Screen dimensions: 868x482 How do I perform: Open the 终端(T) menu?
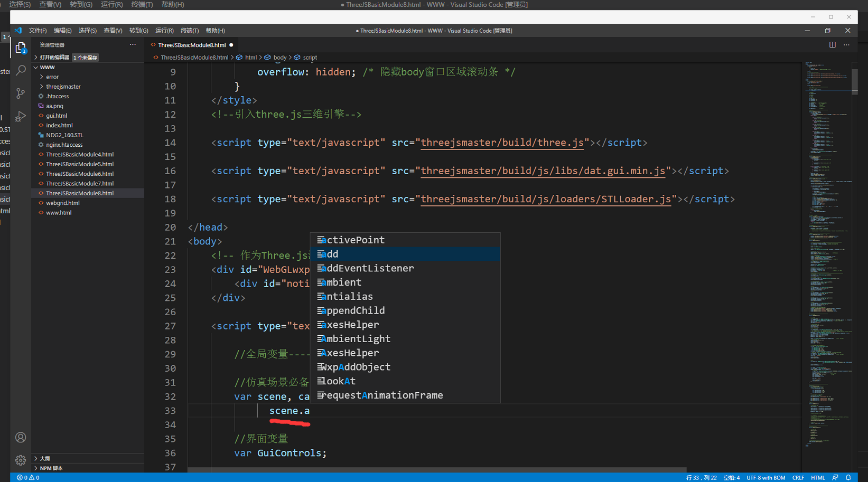tap(189, 30)
